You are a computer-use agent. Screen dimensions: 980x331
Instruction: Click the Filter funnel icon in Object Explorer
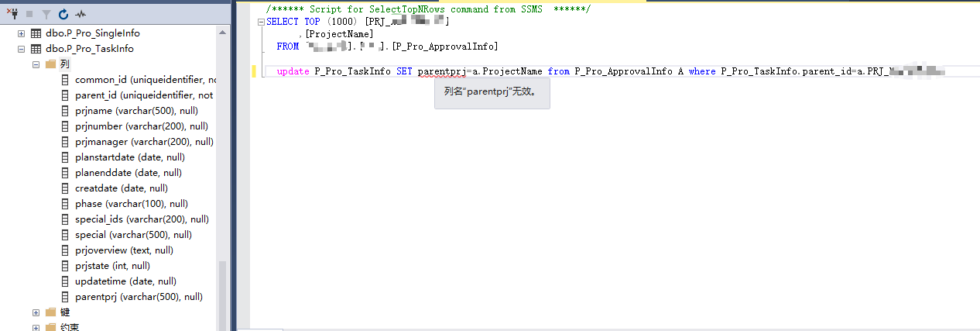click(x=46, y=14)
